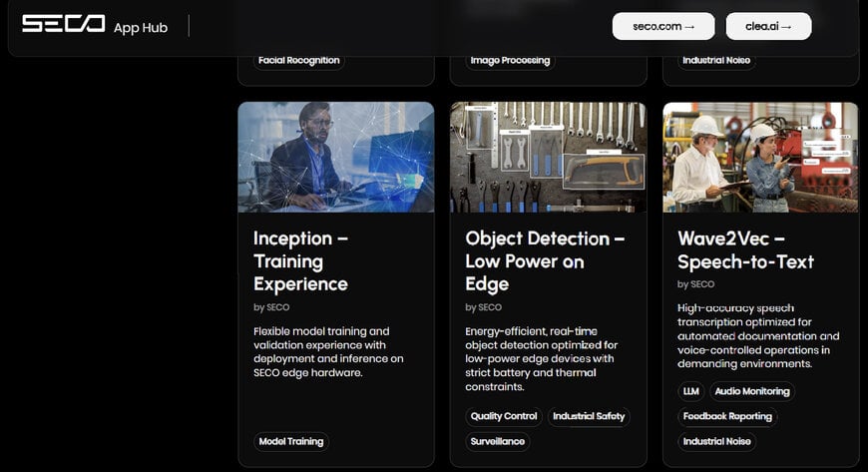Click 'by SECO' under Wave2Vec title

[x=695, y=284]
